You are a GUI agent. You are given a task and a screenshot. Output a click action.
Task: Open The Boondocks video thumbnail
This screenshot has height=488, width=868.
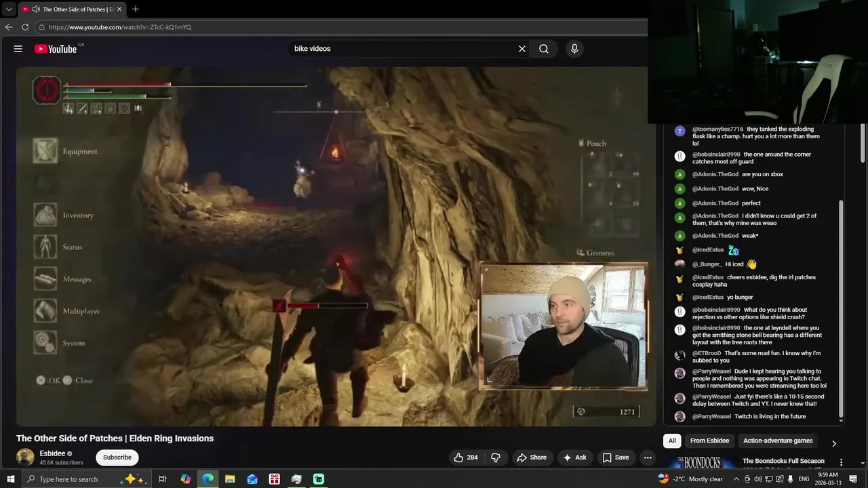click(x=700, y=462)
